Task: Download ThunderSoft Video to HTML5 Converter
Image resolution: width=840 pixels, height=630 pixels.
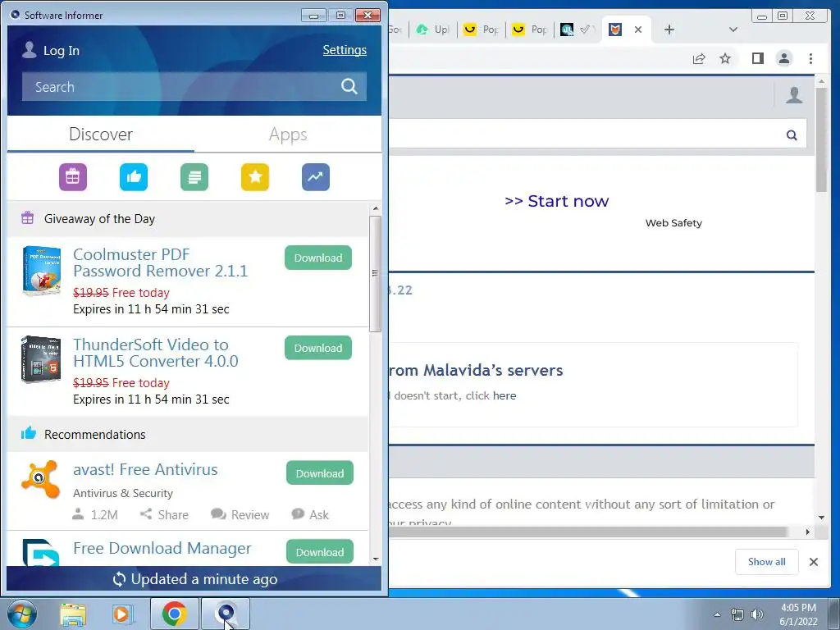Action: click(x=318, y=348)
